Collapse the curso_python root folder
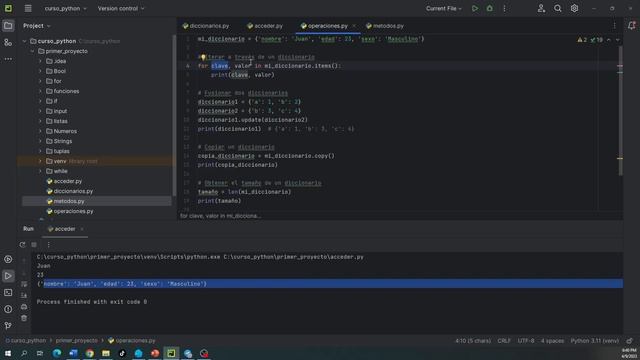The width and height of the screenshot is (640, 360). pos(24,41)
